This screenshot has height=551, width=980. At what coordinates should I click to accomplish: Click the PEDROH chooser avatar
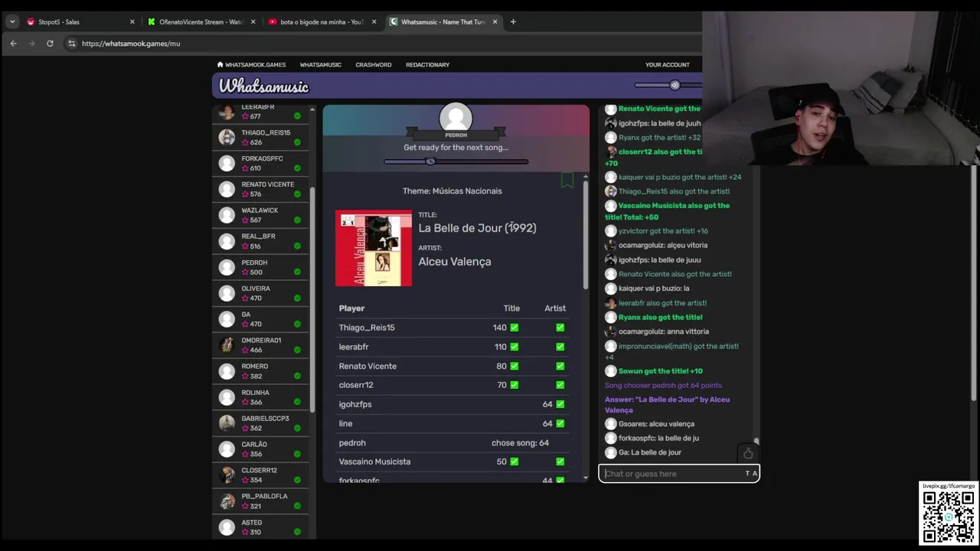(x=456, y=119)
